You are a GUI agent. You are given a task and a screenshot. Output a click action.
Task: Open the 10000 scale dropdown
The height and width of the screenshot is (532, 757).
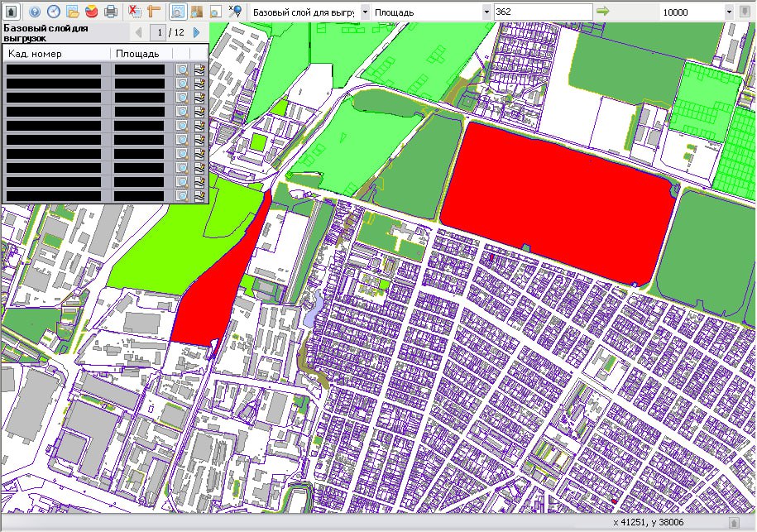(729, 12)
